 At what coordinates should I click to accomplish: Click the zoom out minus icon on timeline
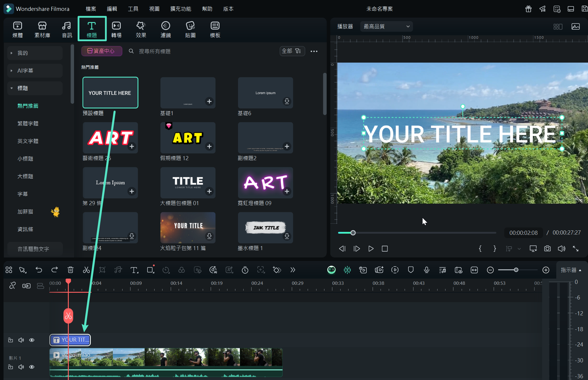pos(490,270)
